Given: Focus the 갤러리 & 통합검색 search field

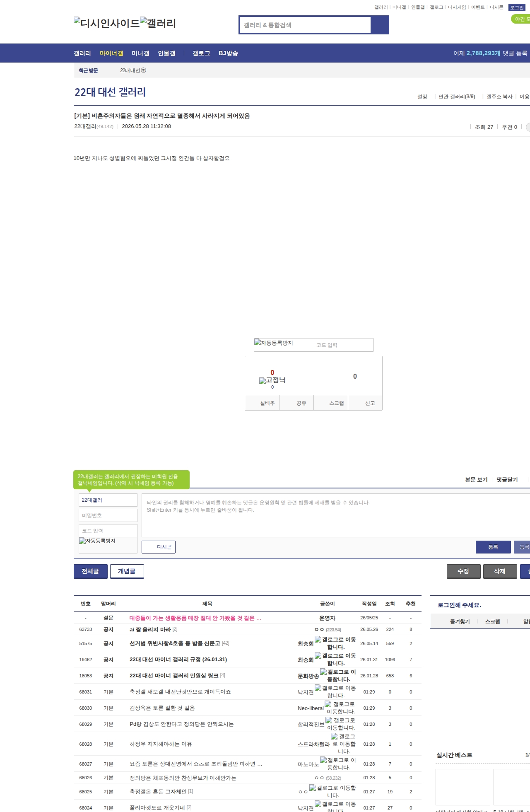Looking at the screenshot, I should pos(305,25).
